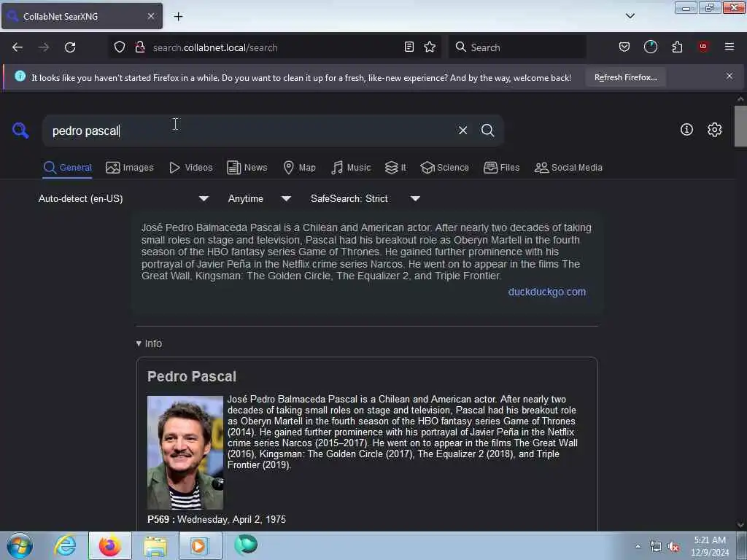Image resolution: width=747 pixels, height=560 pixels.
Task: Open SearXNG preferences gear icon
Action: (715, 130)
